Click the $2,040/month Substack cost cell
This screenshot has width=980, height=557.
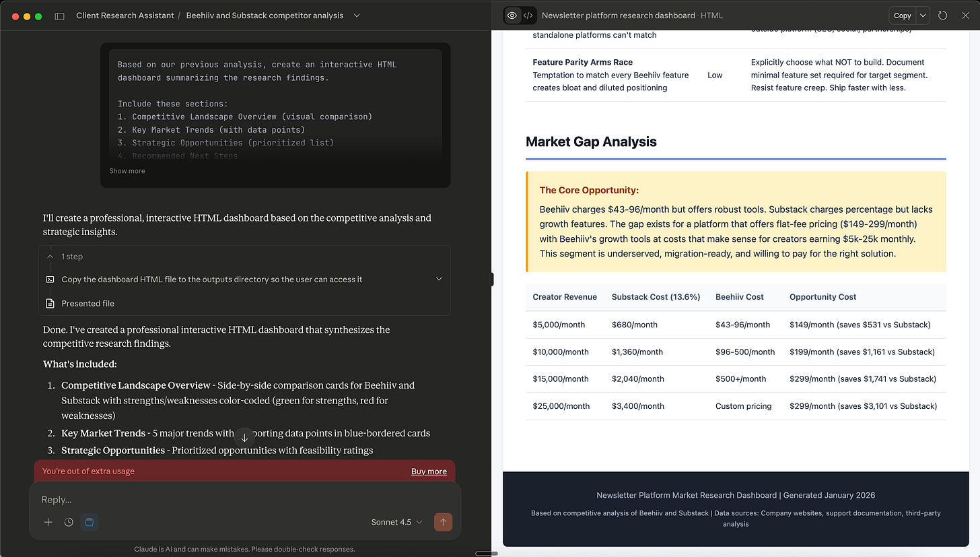pos(638,379)
